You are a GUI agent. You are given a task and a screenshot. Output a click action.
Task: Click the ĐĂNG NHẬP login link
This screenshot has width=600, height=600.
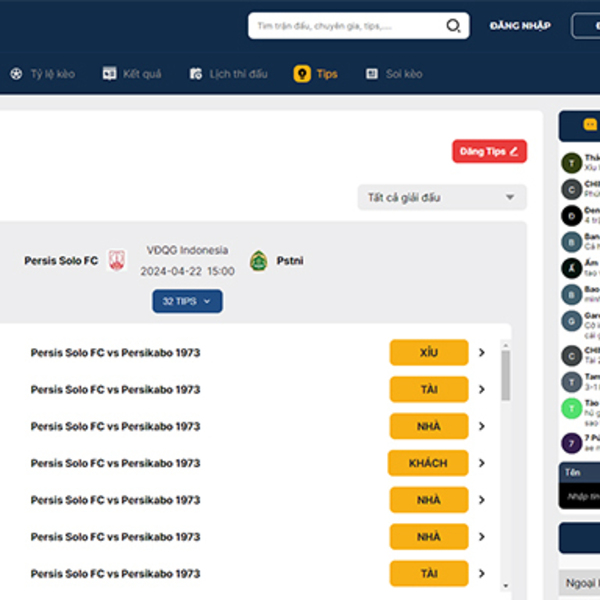tap(520, 26)
